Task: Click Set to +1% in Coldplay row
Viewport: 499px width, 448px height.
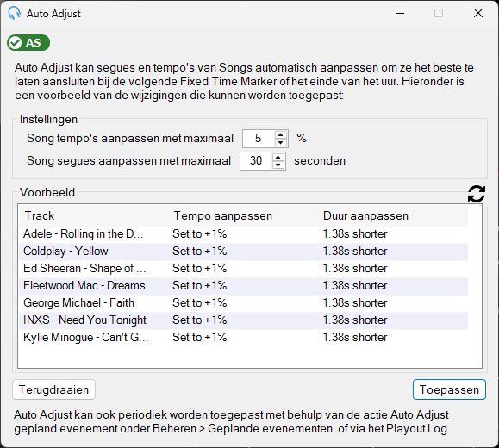Action: coord(200,252)
